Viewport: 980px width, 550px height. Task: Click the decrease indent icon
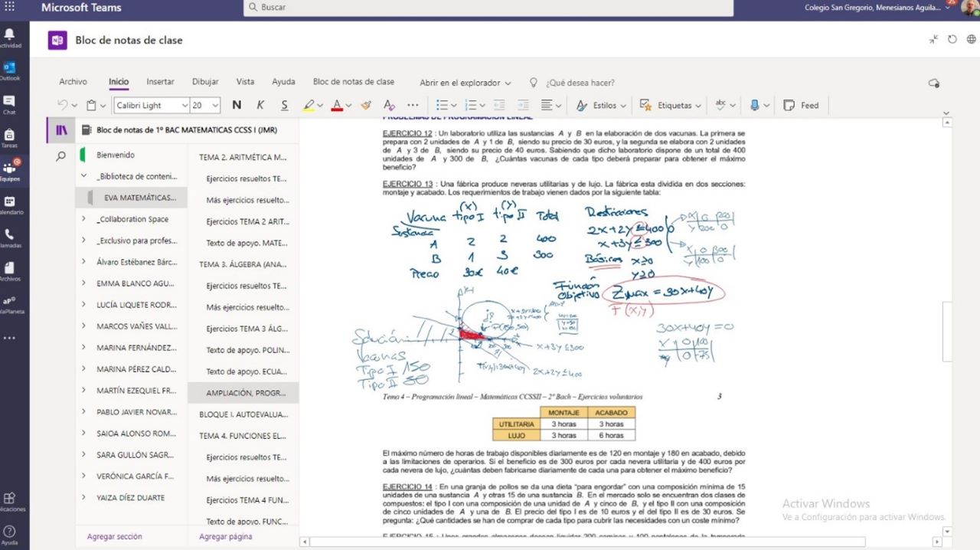498,106
